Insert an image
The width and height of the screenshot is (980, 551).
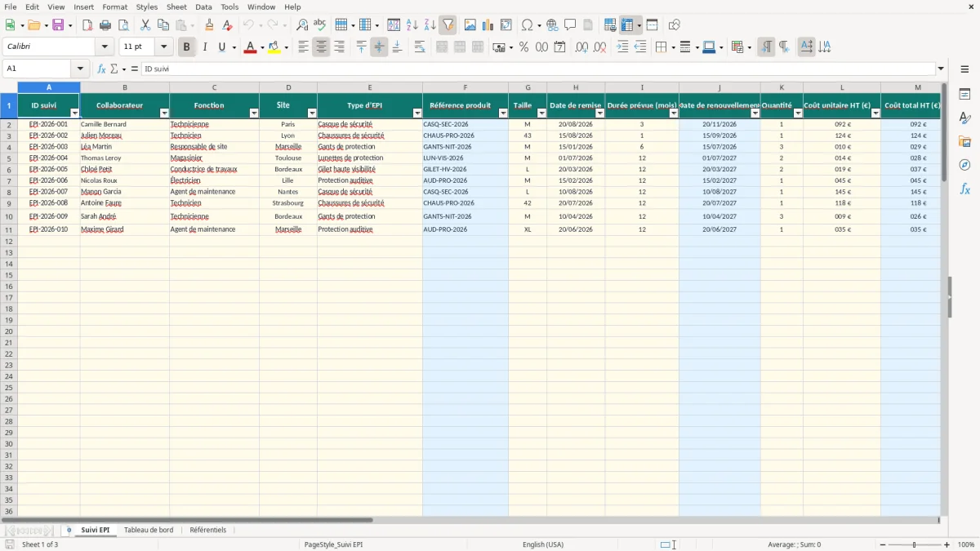pos(470,25)
